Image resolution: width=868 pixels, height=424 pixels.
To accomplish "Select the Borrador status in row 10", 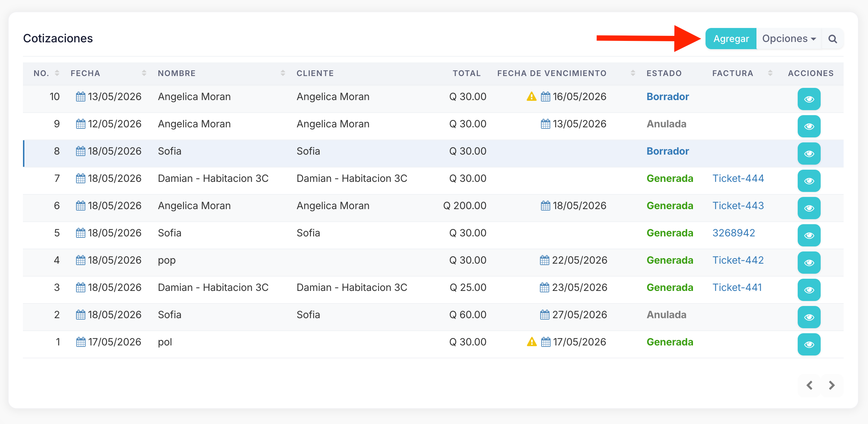I will 667,96.
